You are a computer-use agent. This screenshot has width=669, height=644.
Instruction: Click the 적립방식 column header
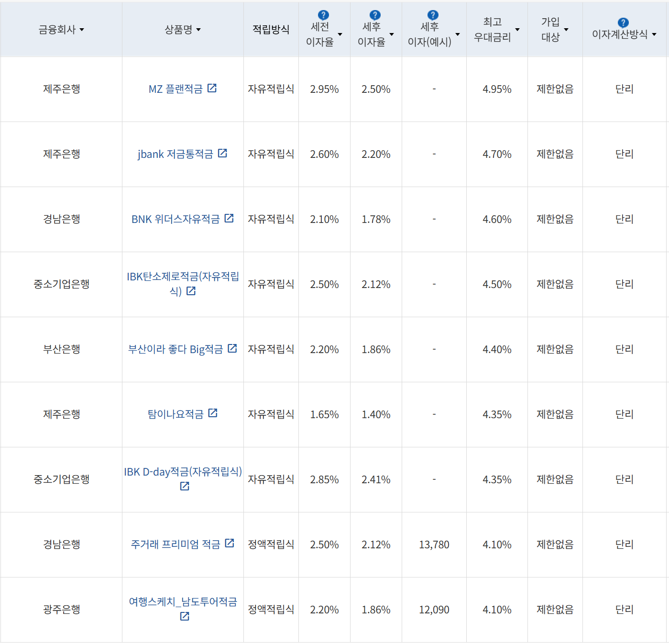pos(270,30)
